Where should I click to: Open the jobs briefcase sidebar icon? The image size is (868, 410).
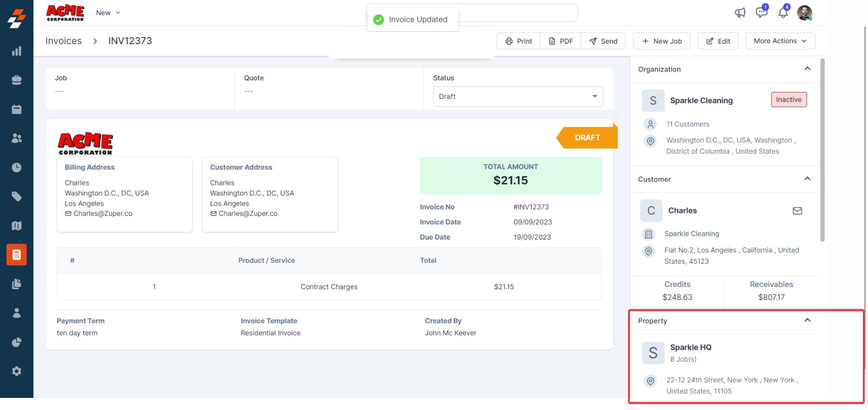[x=17, y=80]
